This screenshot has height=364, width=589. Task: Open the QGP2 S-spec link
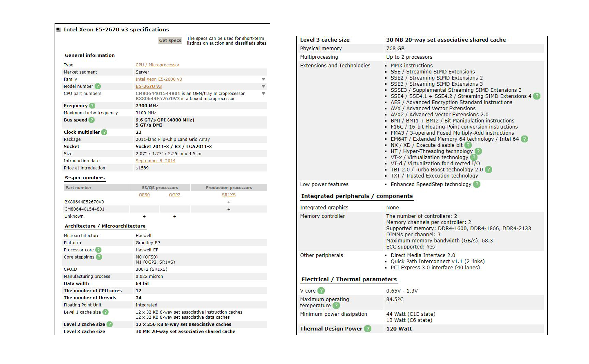[174, 195]
